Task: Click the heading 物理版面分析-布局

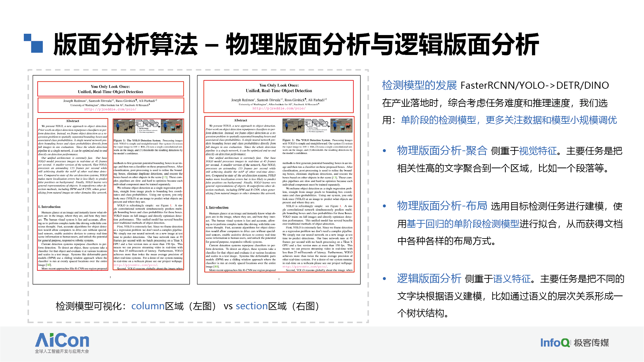Action: click(x=442, y=206)
